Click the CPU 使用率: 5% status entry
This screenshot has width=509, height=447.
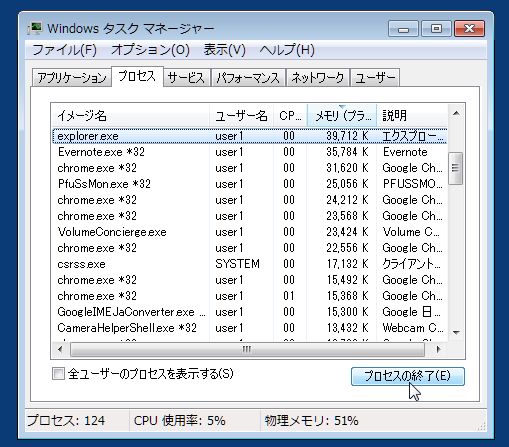[x=180, y=421]
